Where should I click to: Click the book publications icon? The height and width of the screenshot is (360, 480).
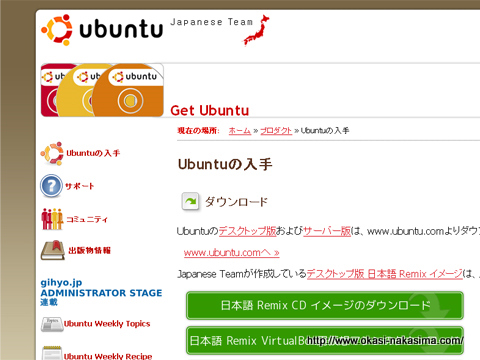[x=53, y=250]
